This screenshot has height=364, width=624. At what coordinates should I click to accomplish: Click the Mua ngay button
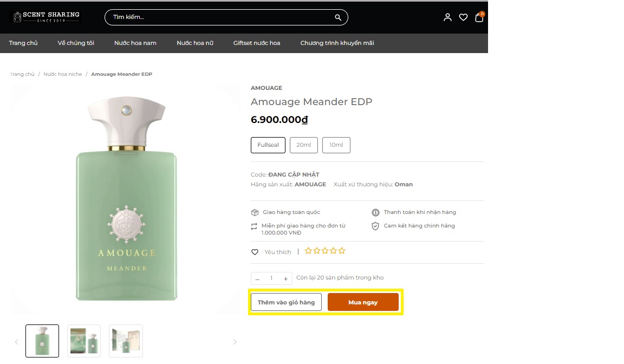point(363,302)
